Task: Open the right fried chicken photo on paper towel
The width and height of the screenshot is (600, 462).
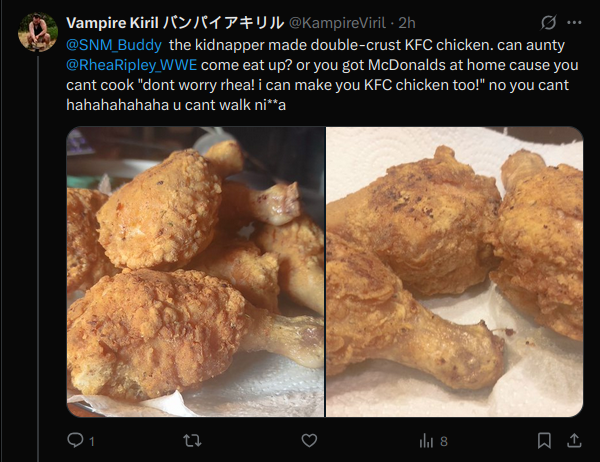Action: click(455, 272)
